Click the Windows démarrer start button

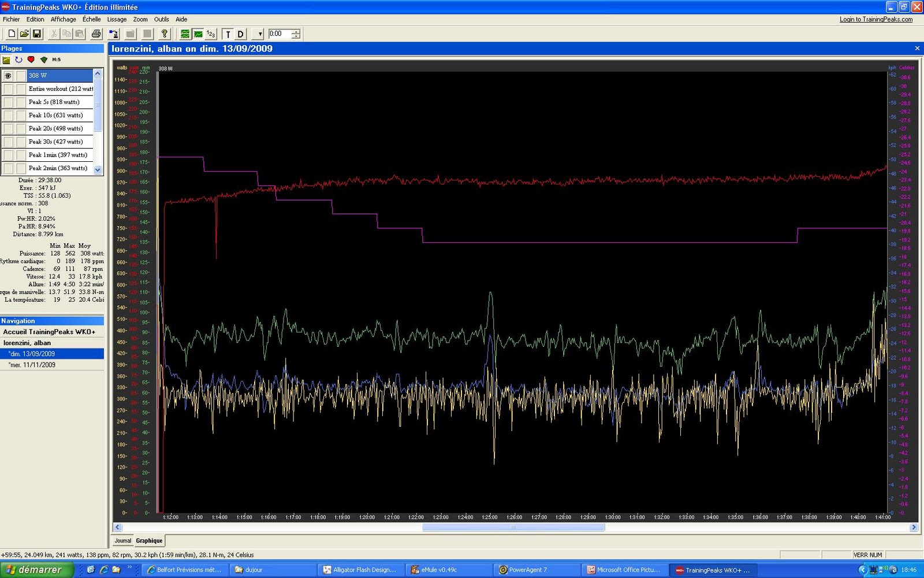click(36, 569)
